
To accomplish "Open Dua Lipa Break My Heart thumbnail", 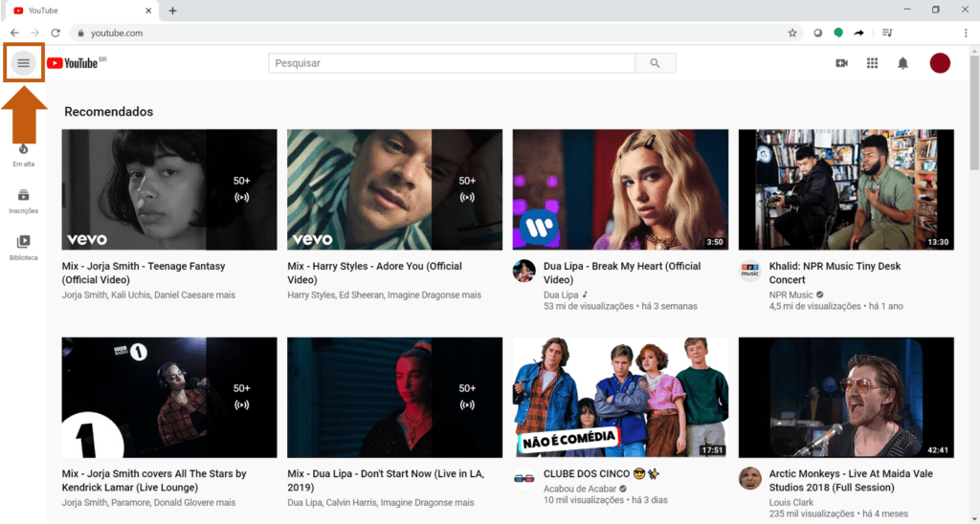I will (x=620, y=190).
